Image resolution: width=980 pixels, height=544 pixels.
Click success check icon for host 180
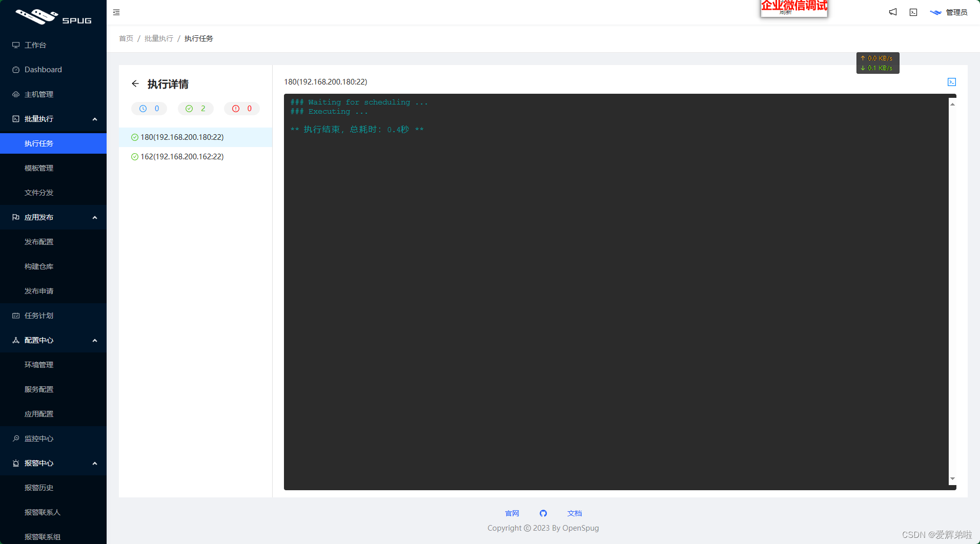(x=135, y=137)
